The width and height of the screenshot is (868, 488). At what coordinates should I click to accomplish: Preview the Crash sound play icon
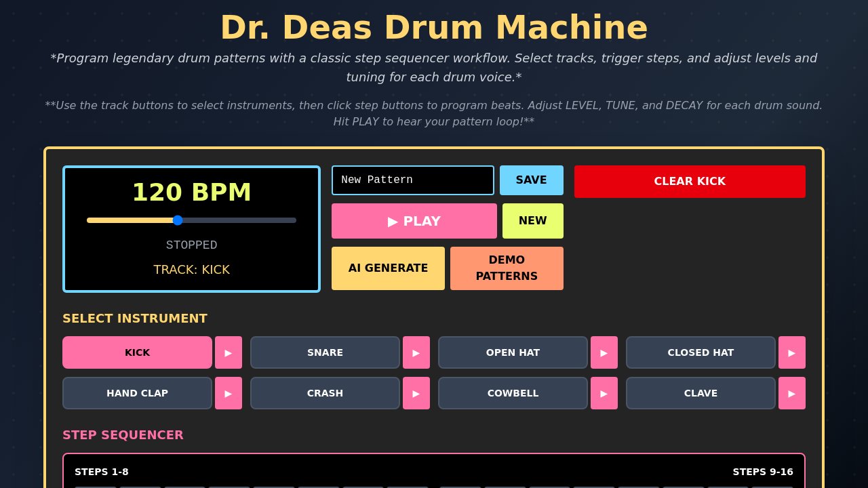416,393
